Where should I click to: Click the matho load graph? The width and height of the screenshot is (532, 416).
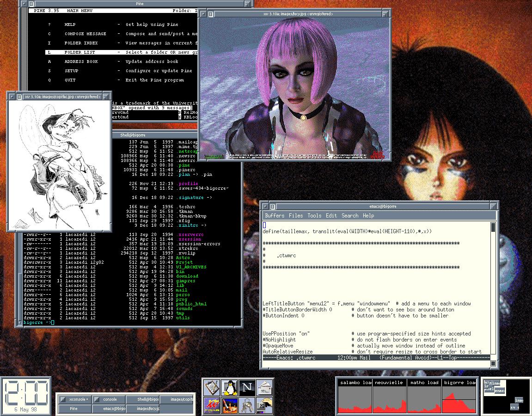424,396
